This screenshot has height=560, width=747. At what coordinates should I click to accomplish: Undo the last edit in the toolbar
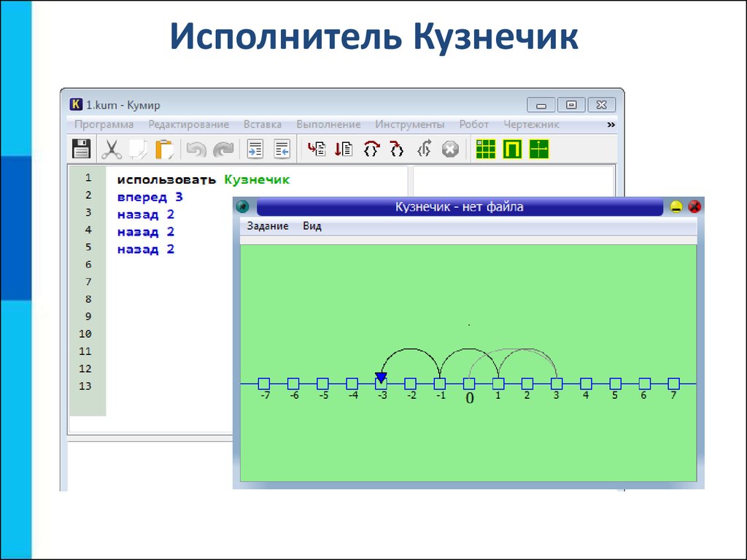click(196, 149)
